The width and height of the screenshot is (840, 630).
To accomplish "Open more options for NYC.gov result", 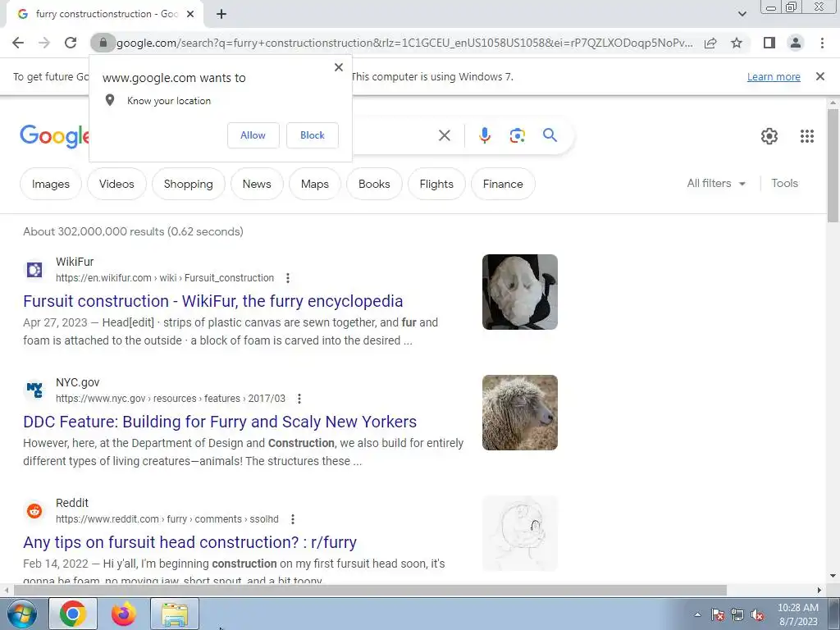I will 299,399.
